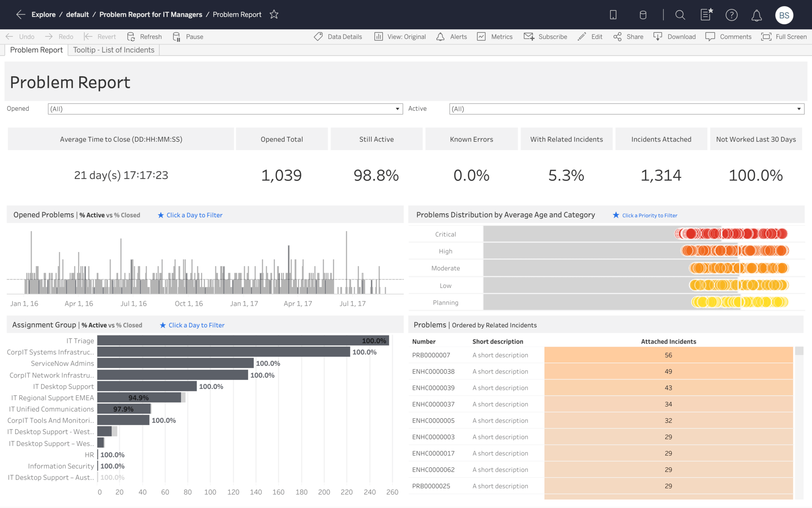812x508 pixels.
Task: Click the star Favorite icon in breadcrumb
Action: pyautogui.click(x=274, y=14)
